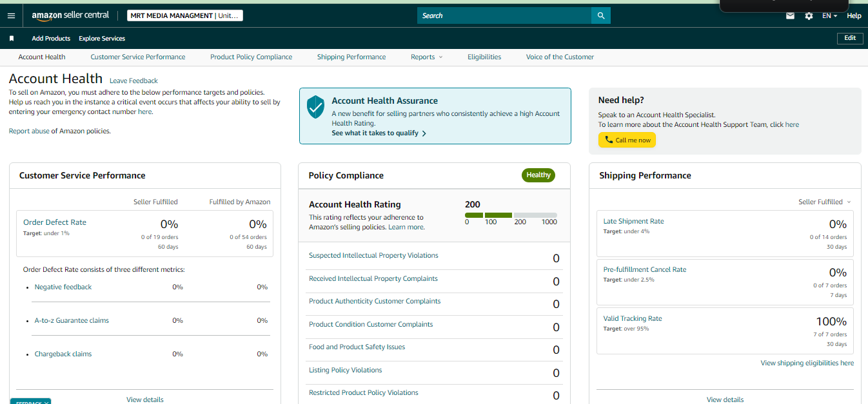
Task: Click Add Products in the top bar
Action: pos(51,39)
